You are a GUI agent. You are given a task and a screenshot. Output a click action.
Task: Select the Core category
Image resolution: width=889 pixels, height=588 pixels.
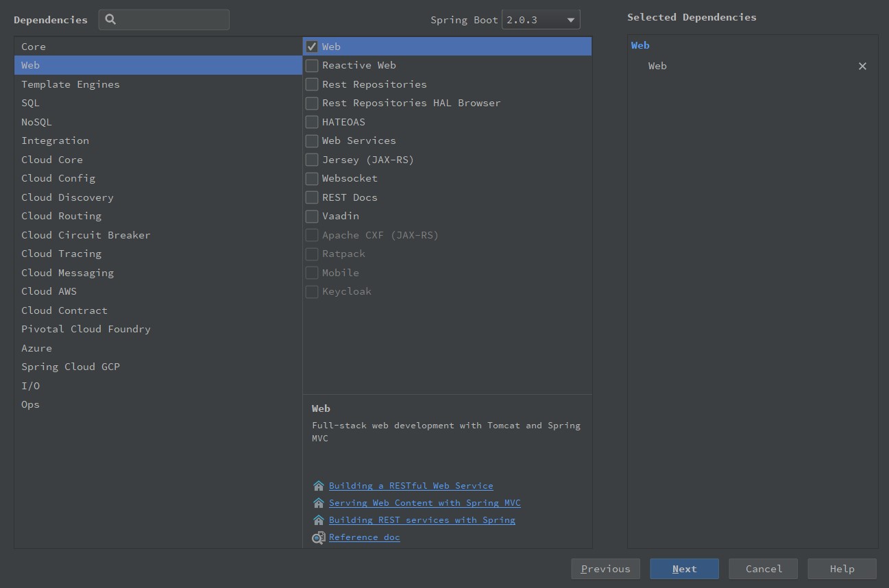click(158, 47)
